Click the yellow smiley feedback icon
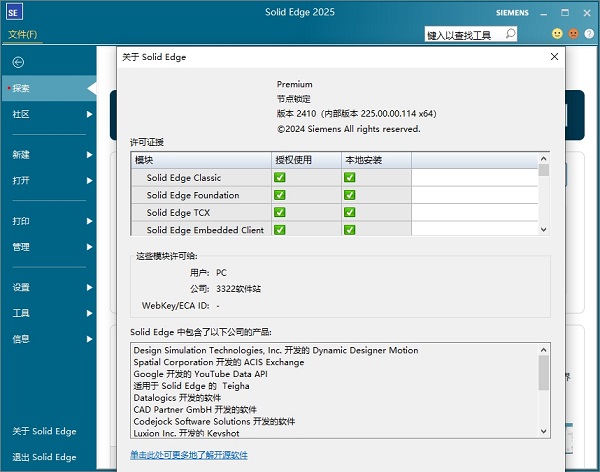Image resolution: width=600 pixels, height=472 pixels. [557, 34]
